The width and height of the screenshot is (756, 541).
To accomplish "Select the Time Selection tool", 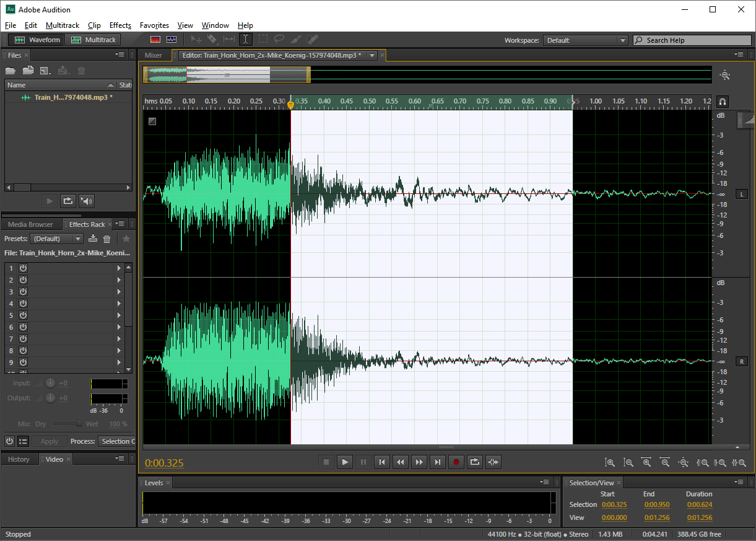I will click(245, 40).
